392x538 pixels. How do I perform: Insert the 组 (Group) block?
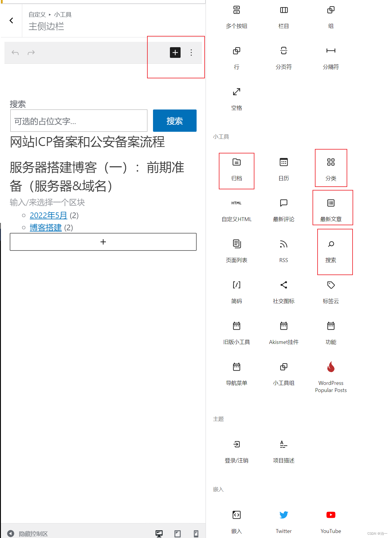pyautogui.click(x=331, y=17)
